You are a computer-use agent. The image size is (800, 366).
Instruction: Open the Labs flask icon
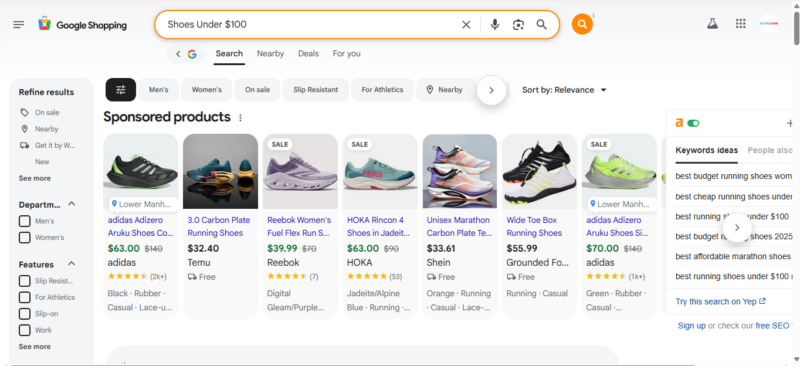click(712, 23)
